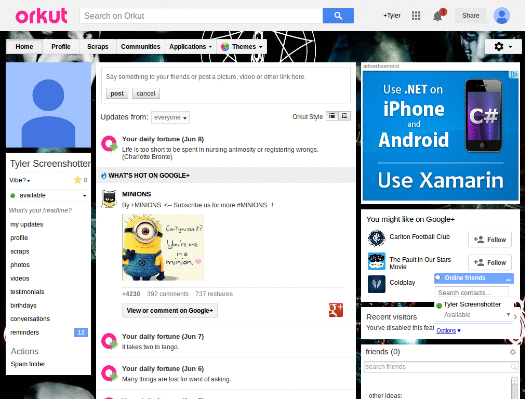The image size is (532, 399).
Task: Open the Spam folder link
Action: coord(28,364)
